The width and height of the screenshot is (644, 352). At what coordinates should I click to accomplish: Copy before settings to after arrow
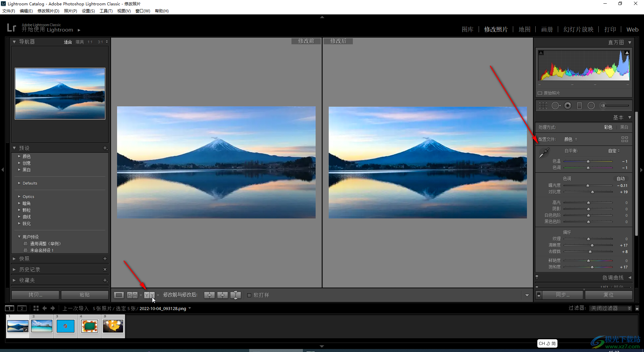point(209,295)
